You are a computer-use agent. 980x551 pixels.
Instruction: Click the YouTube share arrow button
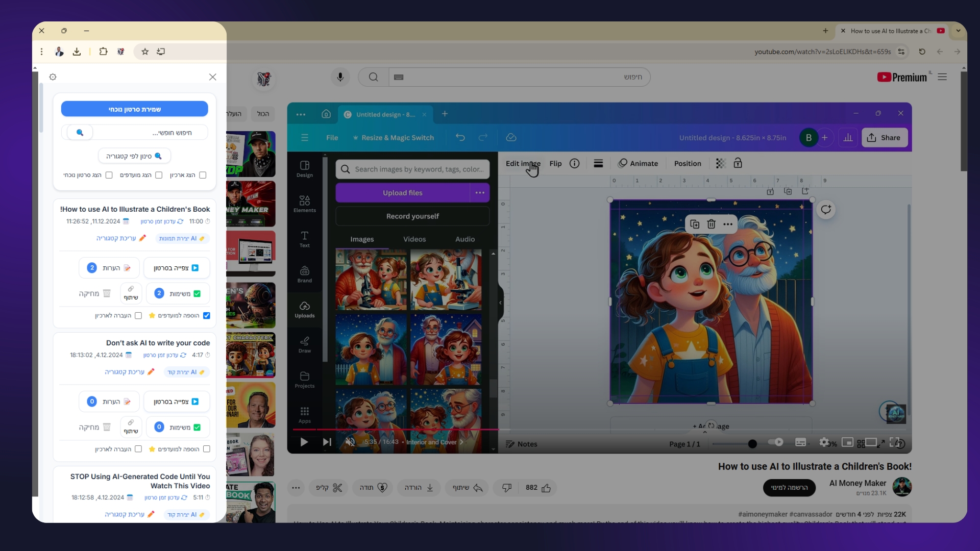[467, 488]
